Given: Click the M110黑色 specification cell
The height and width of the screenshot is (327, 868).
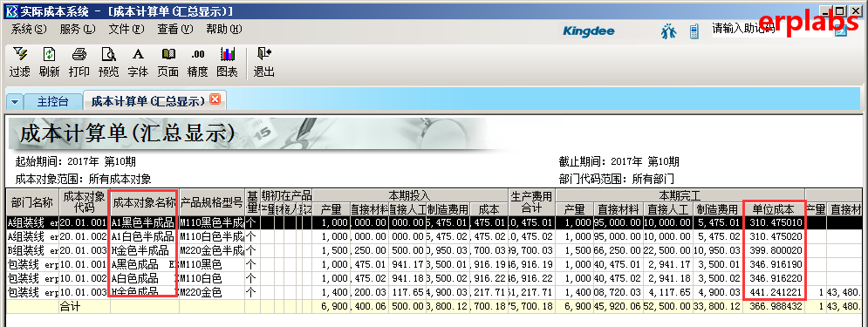Looking at the screenshot, I should pos(211,264).
